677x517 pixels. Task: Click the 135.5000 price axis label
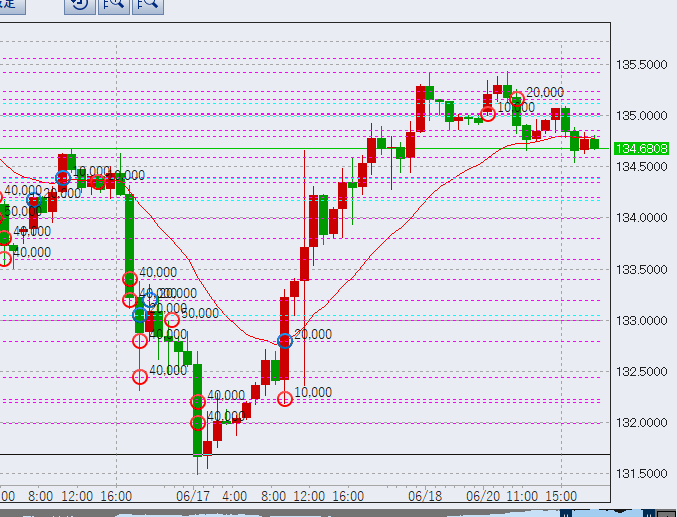click(x=642, y=65)
